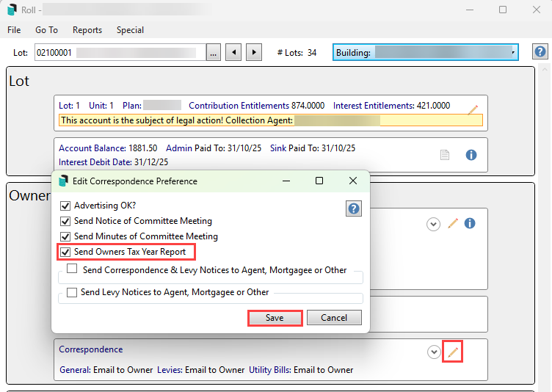Minimize the Roll window

pyautogui.click(x=470, y=10)
